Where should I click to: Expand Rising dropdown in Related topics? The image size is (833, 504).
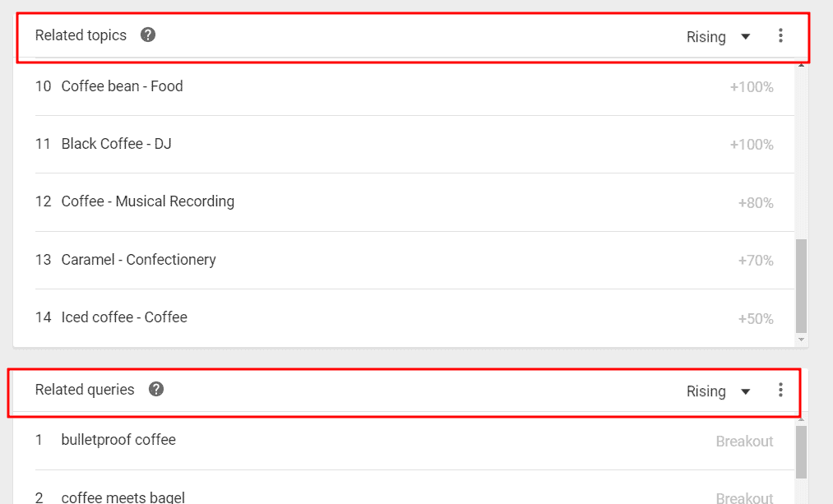click(718, 37)
